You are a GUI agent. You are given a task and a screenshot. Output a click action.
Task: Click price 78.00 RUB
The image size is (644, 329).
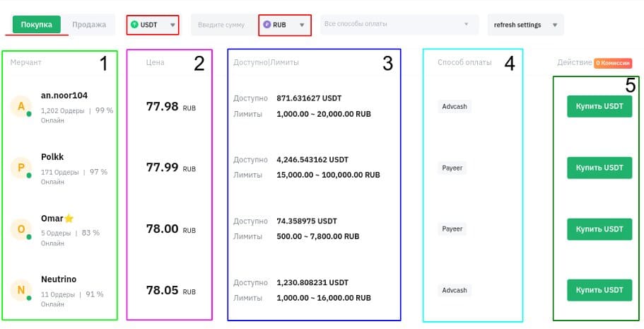coord(171,229)
